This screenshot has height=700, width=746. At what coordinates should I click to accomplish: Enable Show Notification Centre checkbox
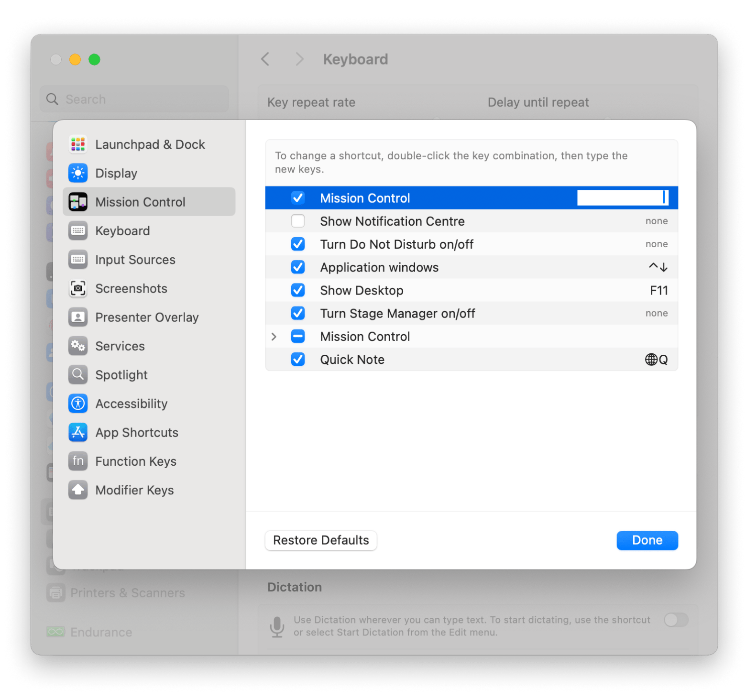(x=298, y=221)
